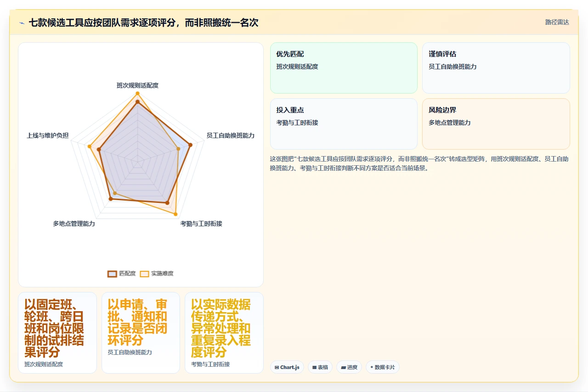This screenshot has width=588, height=392.
Task: Toggle the 匹配度 legend item
Action: [x=122, y=274]
